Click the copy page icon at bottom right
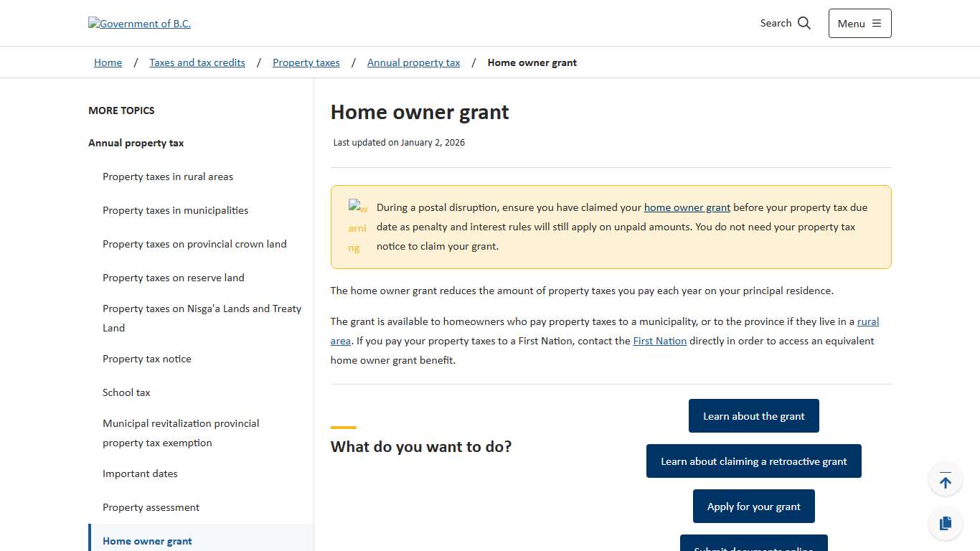Viewport: 980px width, 551px height. [x=946, y=523]
